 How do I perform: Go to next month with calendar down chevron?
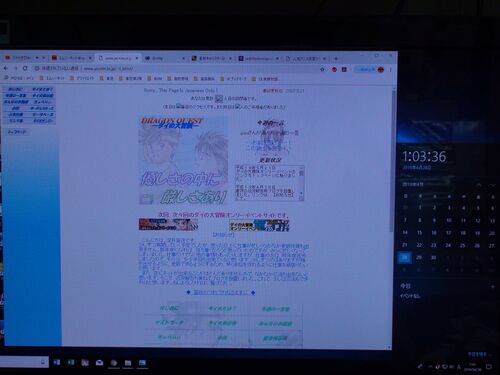pyautogui.click(x=493, y=185)
